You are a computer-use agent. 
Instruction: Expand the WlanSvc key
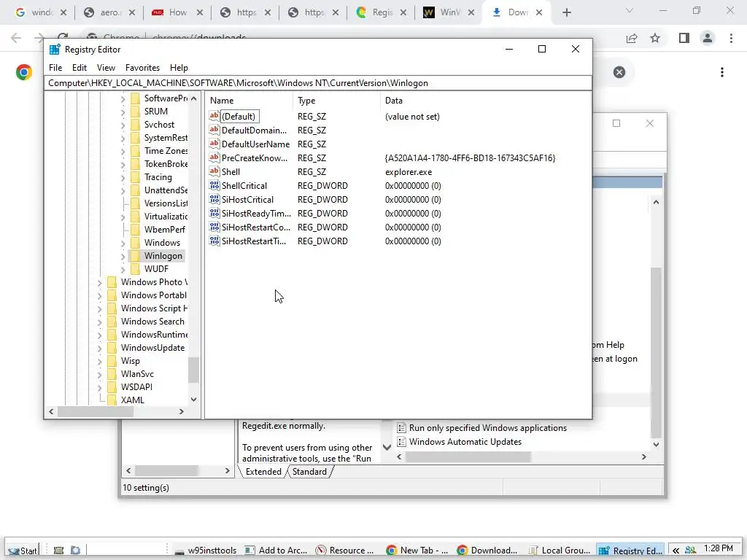click(x=99, y=374)
